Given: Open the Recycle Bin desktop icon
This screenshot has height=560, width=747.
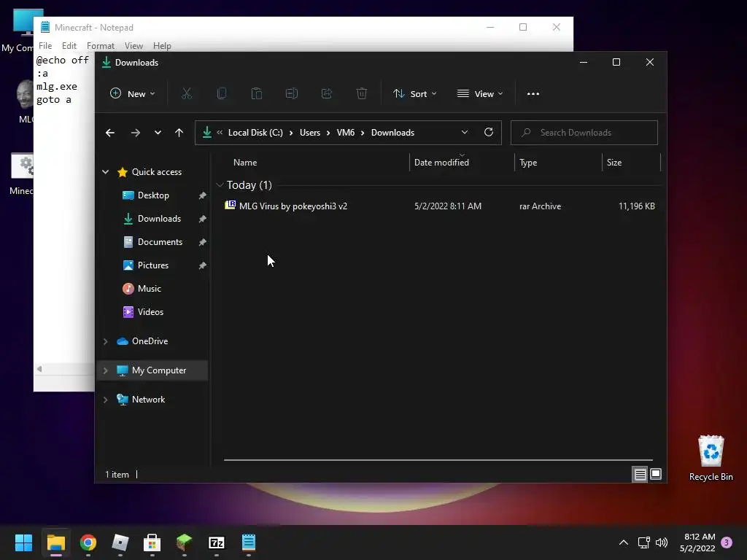Looking at the screenshot, I should point(711,458).
